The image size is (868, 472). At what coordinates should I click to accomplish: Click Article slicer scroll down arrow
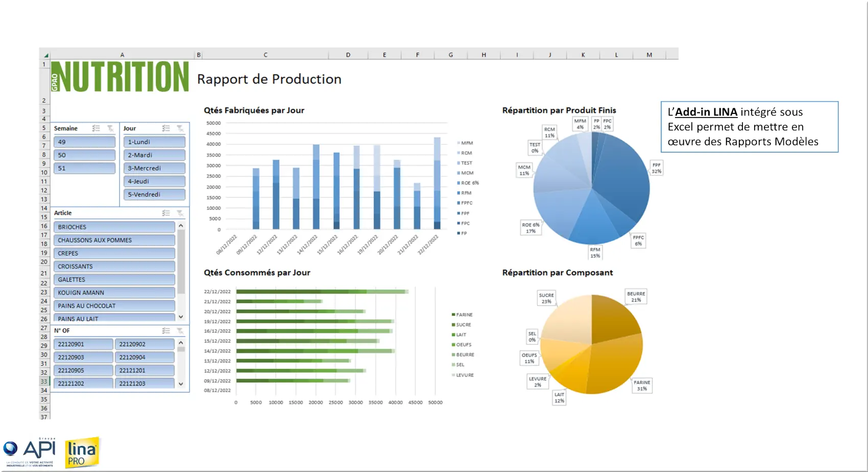coord(181,317)
